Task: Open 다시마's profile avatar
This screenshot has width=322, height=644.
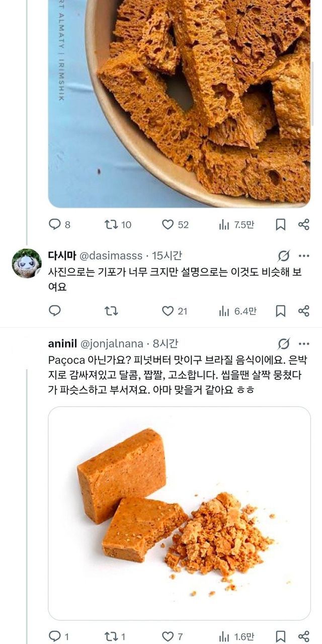Action: coord(26,263)
